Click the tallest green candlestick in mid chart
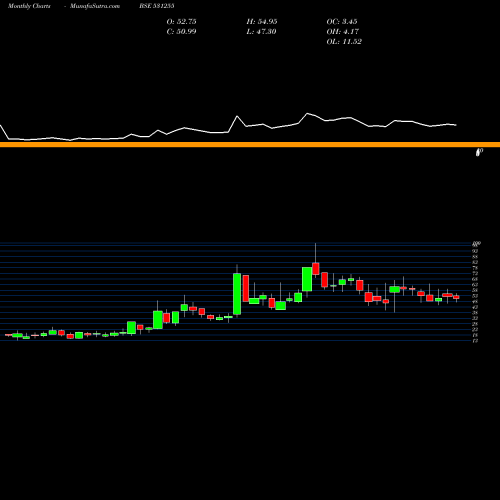The width and height of the screenshot is (500, 500). [237, 294]
